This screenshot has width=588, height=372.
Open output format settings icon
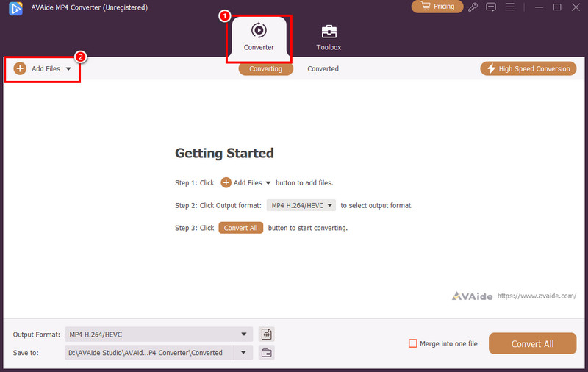point(266,335)
